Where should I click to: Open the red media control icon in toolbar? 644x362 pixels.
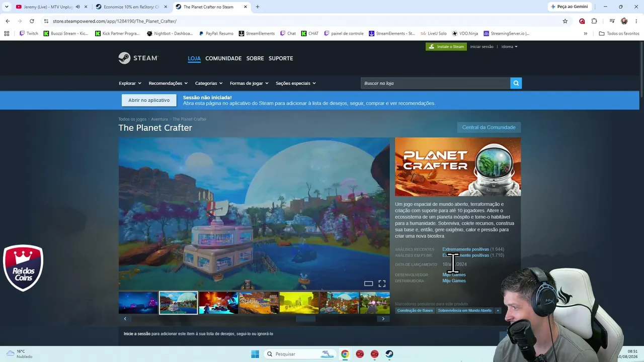(582, 21)
